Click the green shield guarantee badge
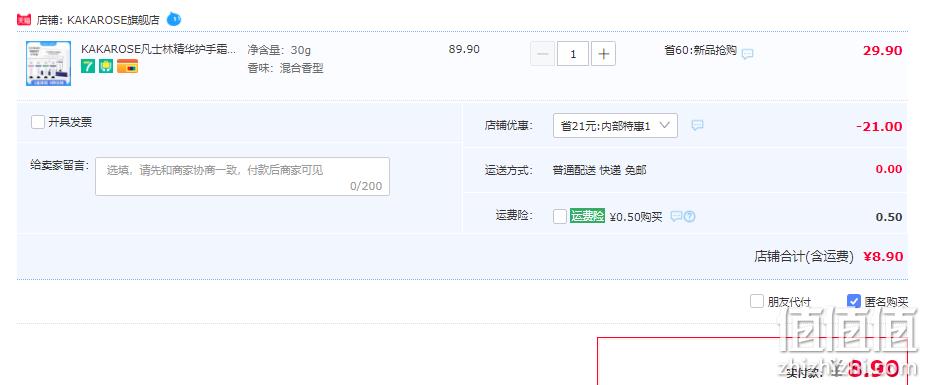Viewport: 927px width, 385px height. tap(106, 66)
